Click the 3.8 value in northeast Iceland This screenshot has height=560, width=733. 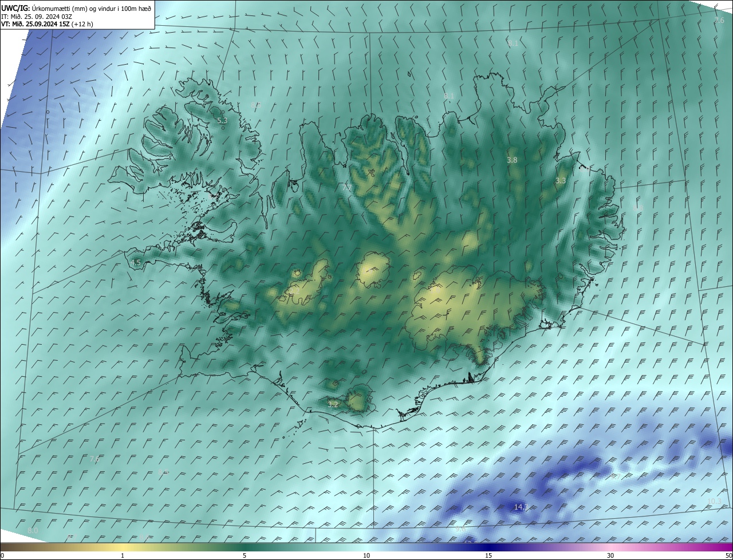[512, 160]
